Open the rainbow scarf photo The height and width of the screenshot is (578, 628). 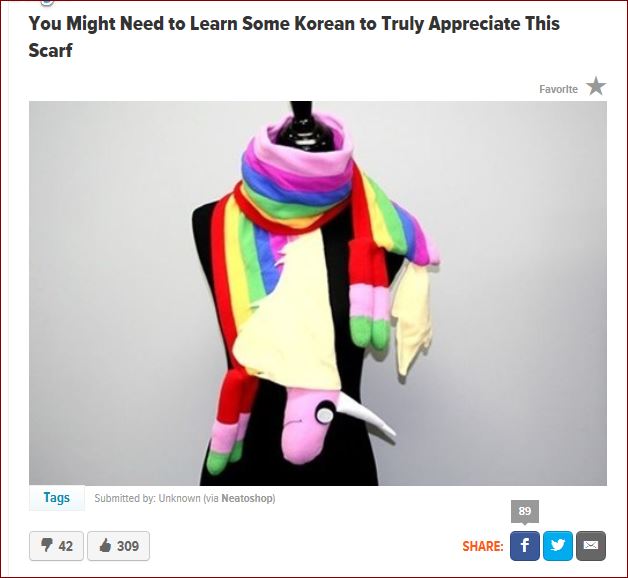coord(318,293)
